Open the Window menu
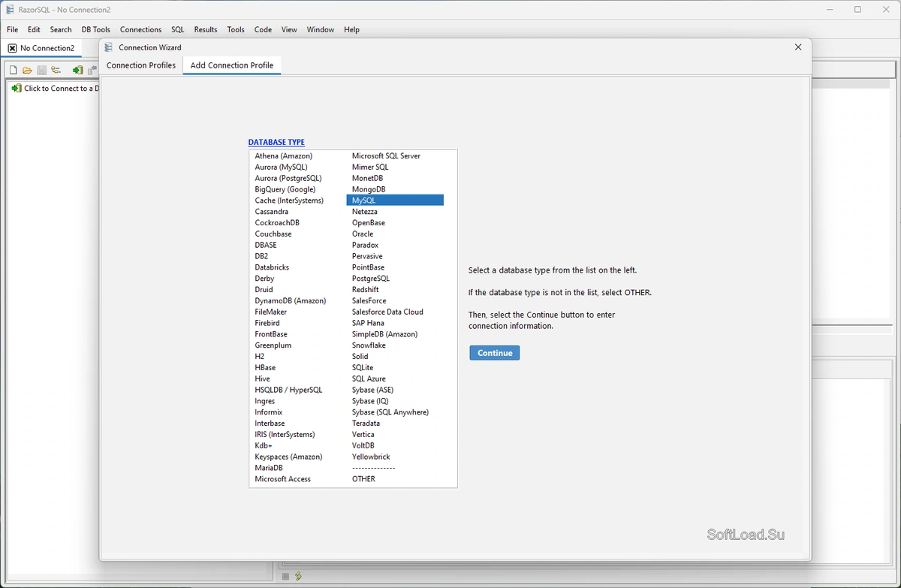 [x=321, y=29]
